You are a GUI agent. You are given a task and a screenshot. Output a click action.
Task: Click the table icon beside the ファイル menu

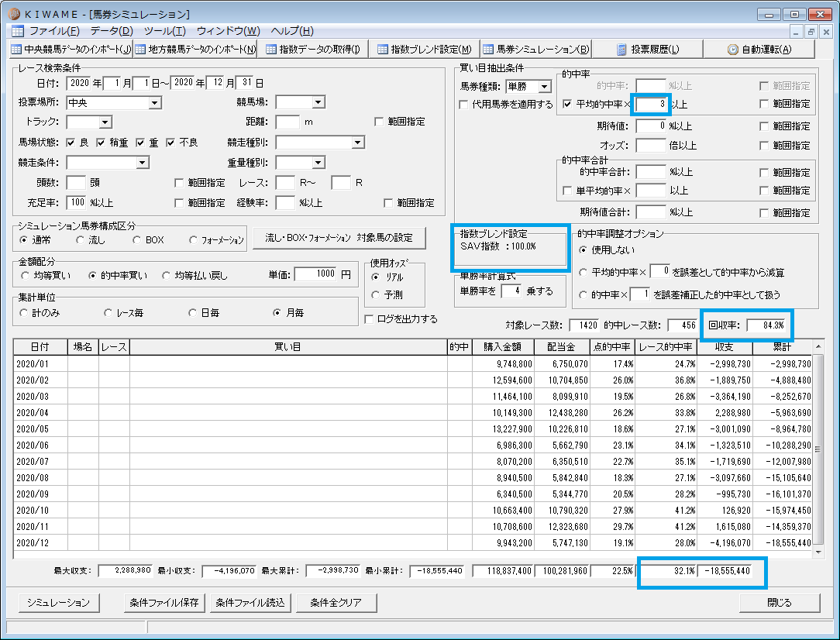tap(18, 31)
